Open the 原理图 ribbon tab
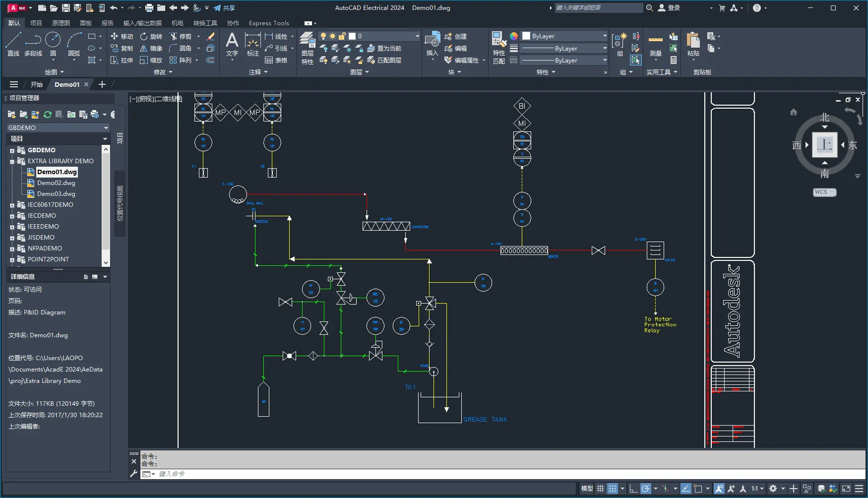Image resolution: width=868 pixels, height=498 pixels. coord(61,23)
